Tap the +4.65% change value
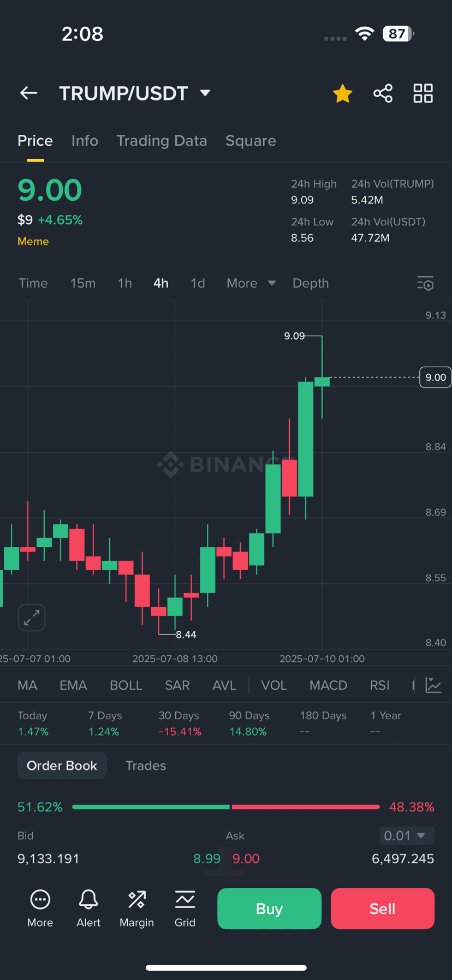The width and height of the screenshot is (452, 980). coord(60,220)
